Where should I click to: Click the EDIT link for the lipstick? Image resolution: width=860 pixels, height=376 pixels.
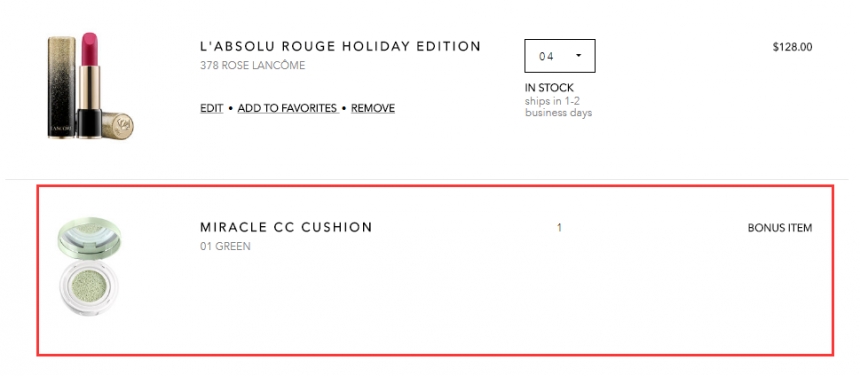pyautogui.click(x=212, y=109)
